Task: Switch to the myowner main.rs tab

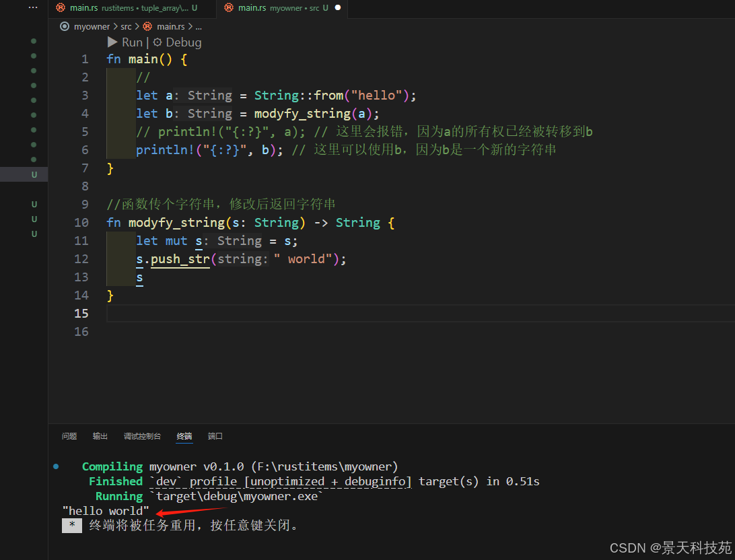Action: [x=282, y=8]
